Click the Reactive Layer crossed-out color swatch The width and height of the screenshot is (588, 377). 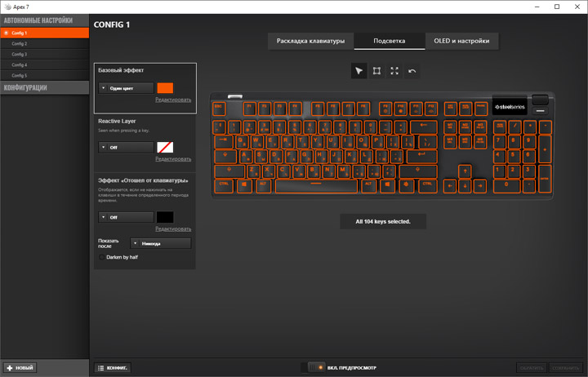165,147
